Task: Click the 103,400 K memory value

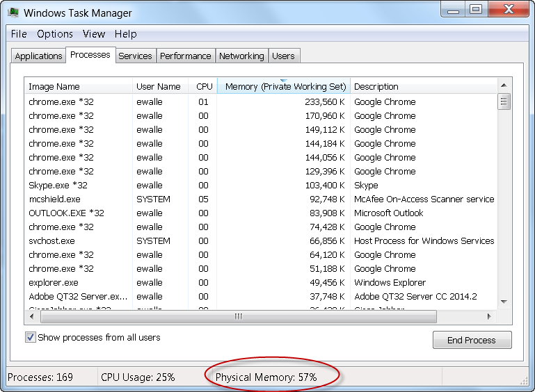Action: [325, 186]
